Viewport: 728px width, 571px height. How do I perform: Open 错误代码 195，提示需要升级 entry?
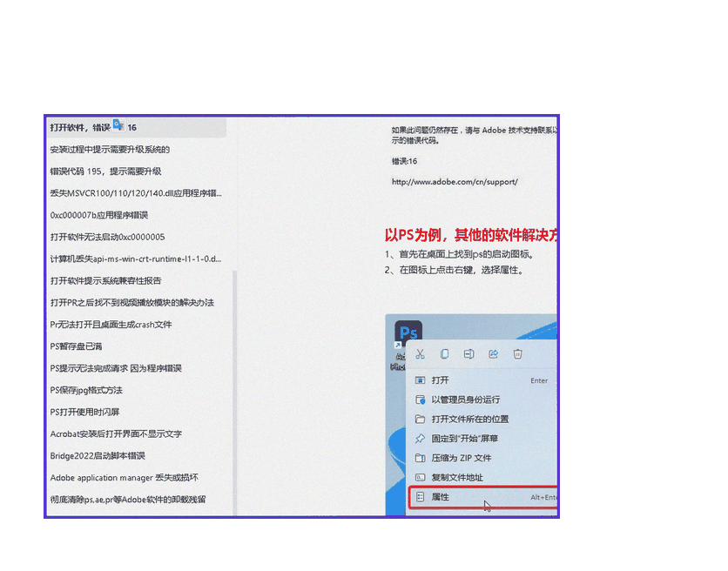(106, 171)
